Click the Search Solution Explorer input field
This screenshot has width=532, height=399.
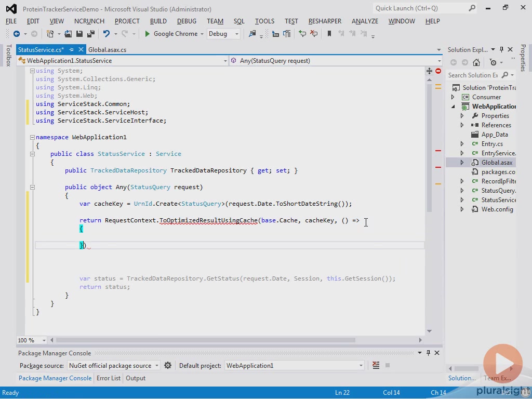point(473,75)
